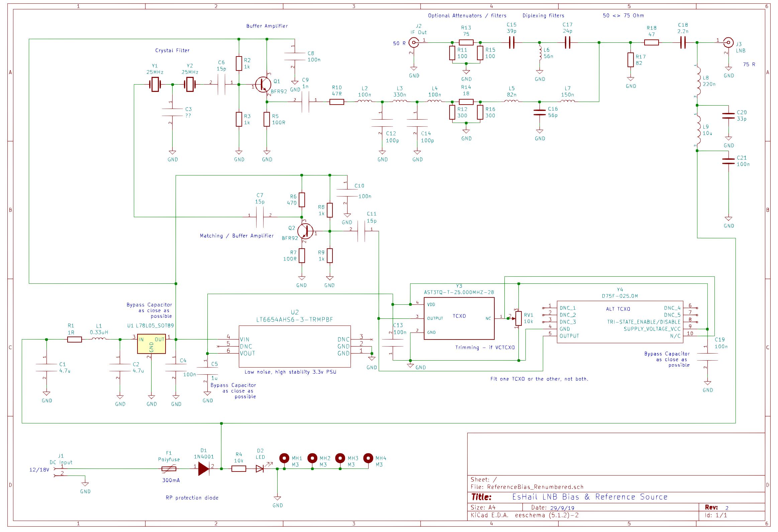Click the Y2 25MHz crystal symbol
Screen dimensions: 778x532
click(190, 84)
